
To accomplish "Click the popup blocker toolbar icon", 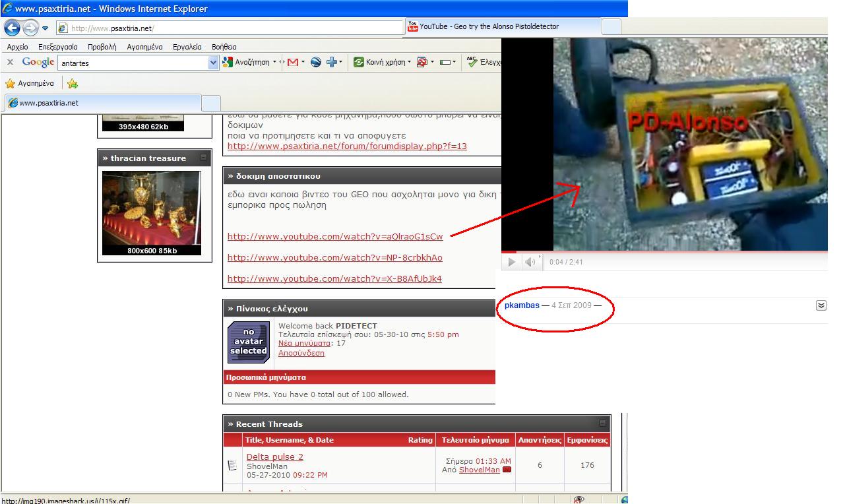I will click(422, 62).
